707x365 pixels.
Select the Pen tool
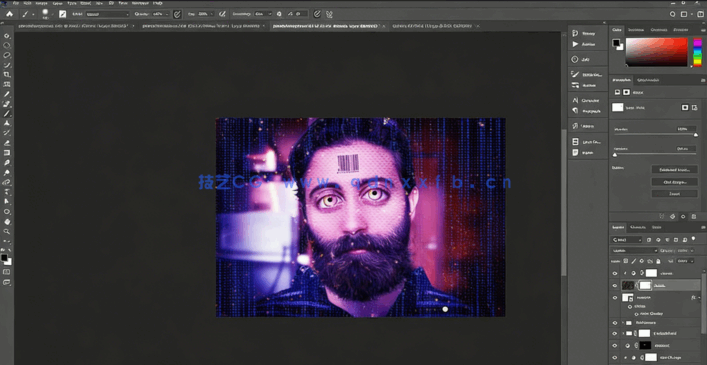pos(7,182)
